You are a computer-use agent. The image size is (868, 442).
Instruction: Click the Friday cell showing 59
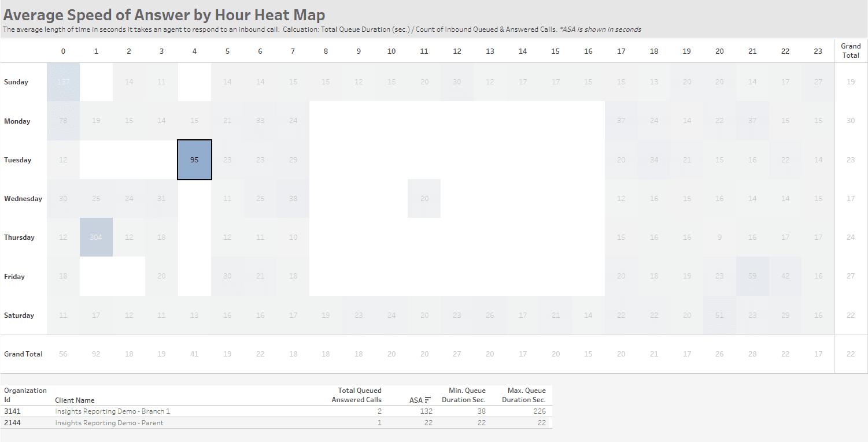tap(752, 276)
